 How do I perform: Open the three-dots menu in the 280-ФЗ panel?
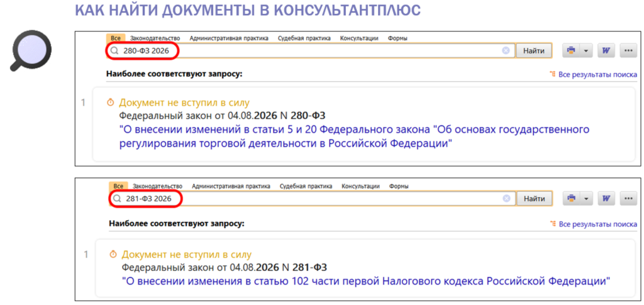[628, 50]
